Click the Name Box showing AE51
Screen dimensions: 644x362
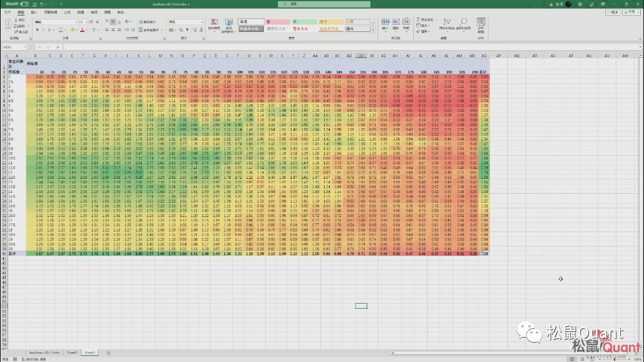click(14, 47)
